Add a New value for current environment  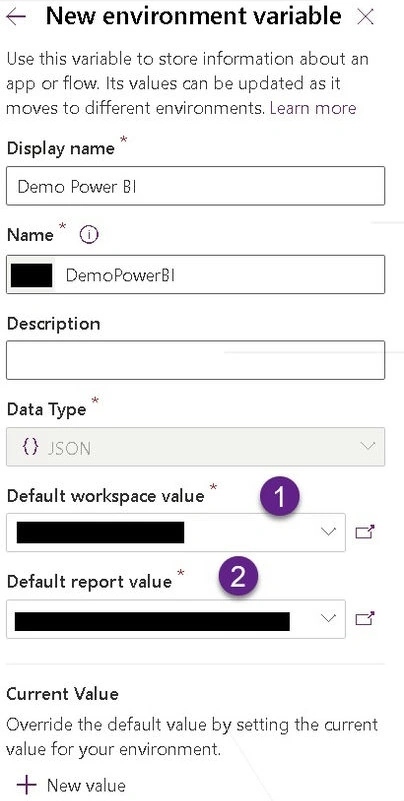point(72,785)
